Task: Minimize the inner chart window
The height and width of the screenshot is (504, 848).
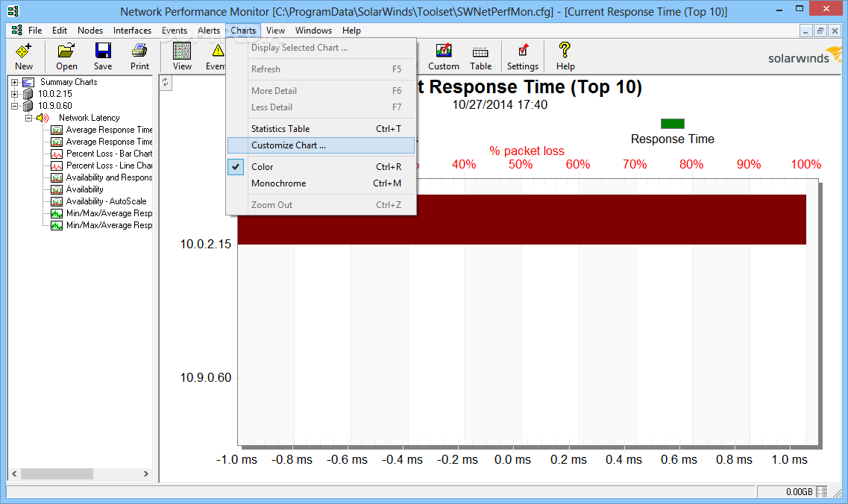Action: [x=805, y=31]
